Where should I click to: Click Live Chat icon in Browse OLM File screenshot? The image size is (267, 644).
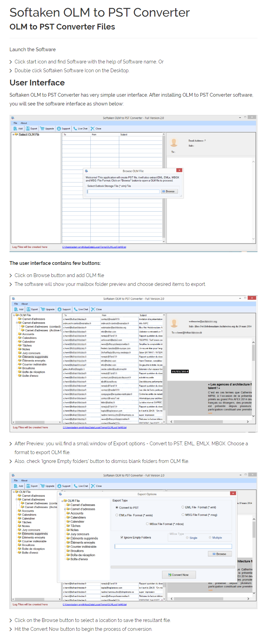pos(75,129)
